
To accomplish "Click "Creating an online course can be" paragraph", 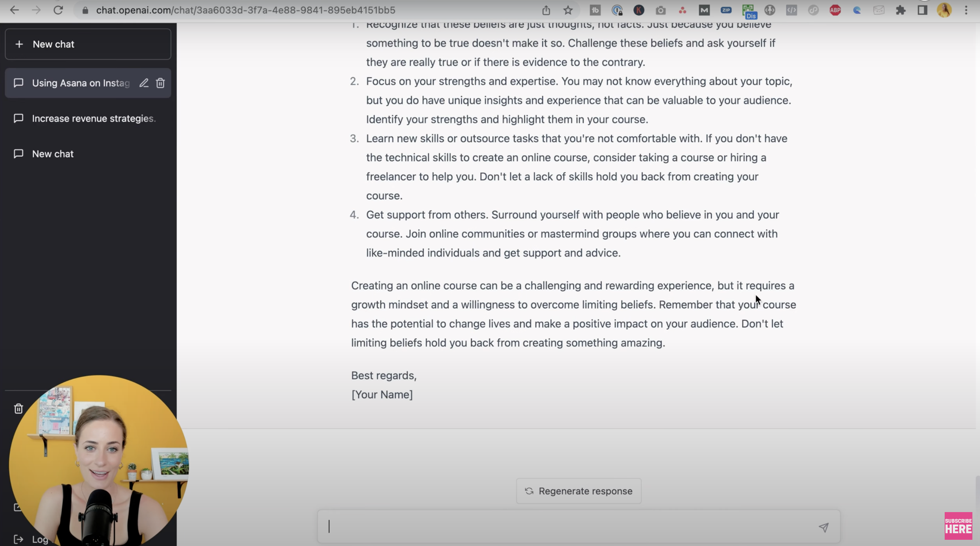I will coord(573,314).
